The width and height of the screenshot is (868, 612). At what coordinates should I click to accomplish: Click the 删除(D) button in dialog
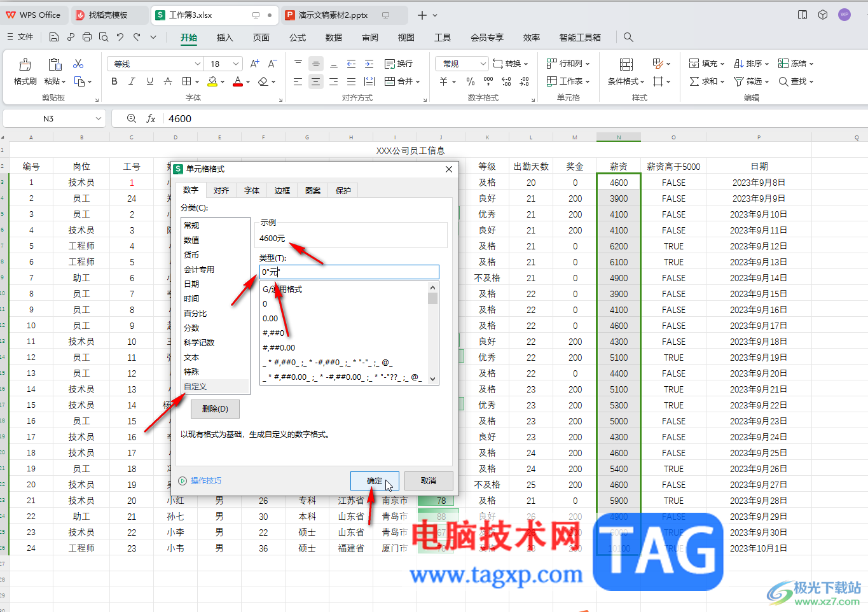(x=215, y=409)
